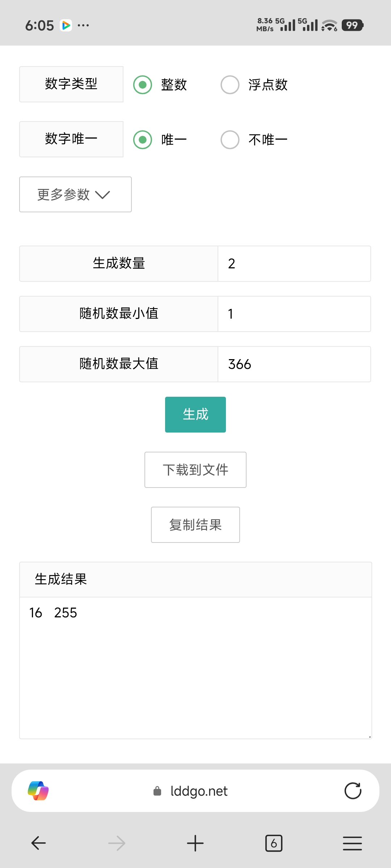Select the 唯一 radio option
This screenshot has height=868, width=391.
point(143,140)
